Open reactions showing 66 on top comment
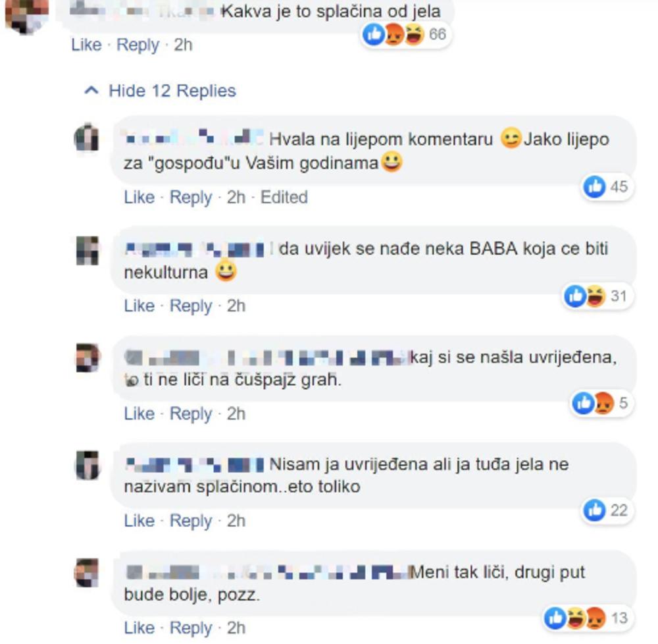The width and height of the screenshot is (658, 644). (405, 34)
